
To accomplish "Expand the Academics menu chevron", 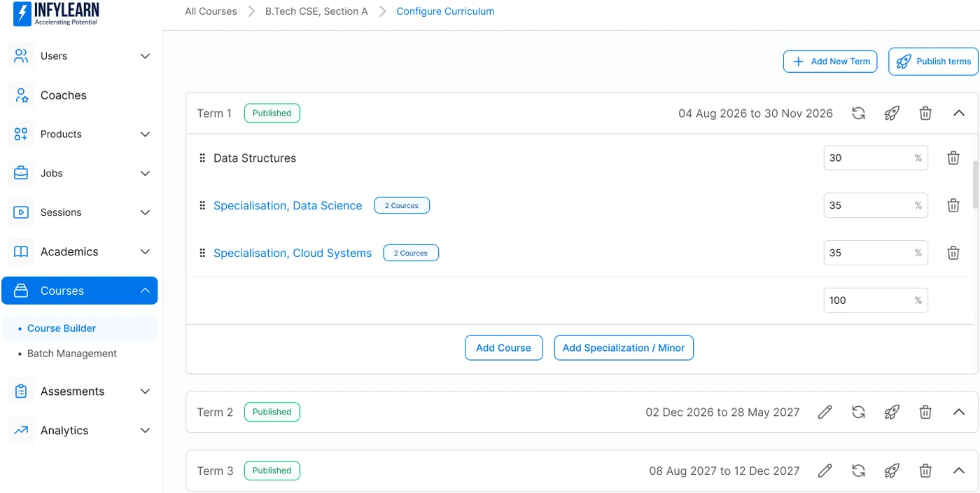I will point(145,252).
